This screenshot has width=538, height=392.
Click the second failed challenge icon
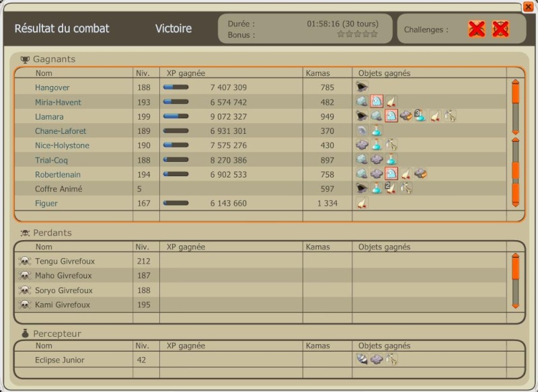click(500, 29)
